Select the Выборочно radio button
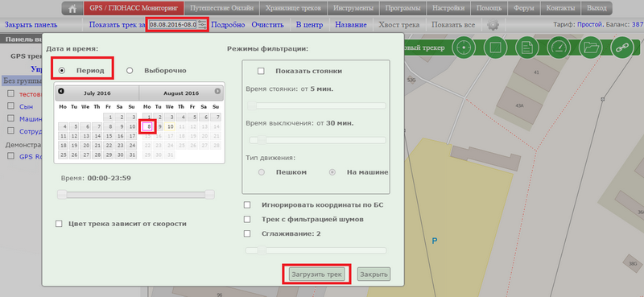Viewport: 644px width, 297px height. (x=130, y=71)
